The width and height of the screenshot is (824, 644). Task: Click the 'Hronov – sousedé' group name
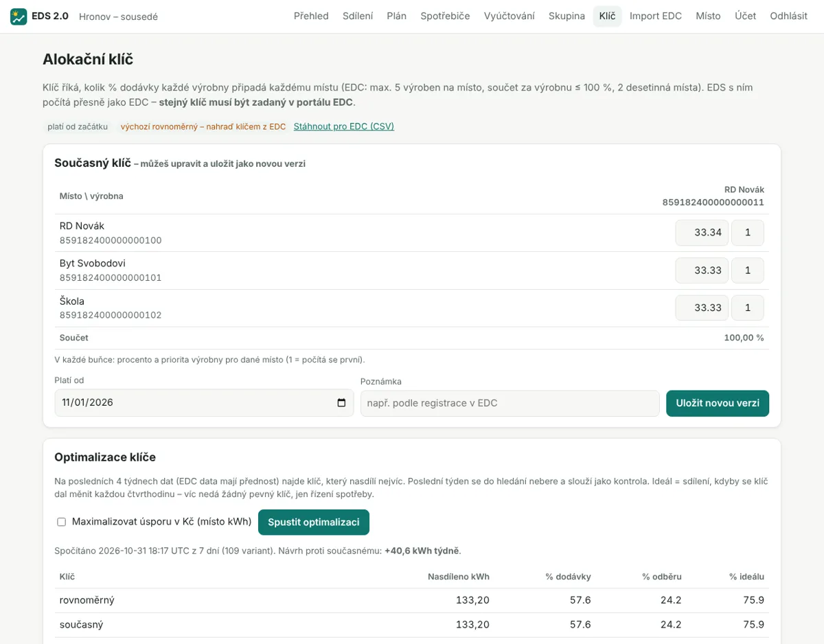tap(118, 16)
